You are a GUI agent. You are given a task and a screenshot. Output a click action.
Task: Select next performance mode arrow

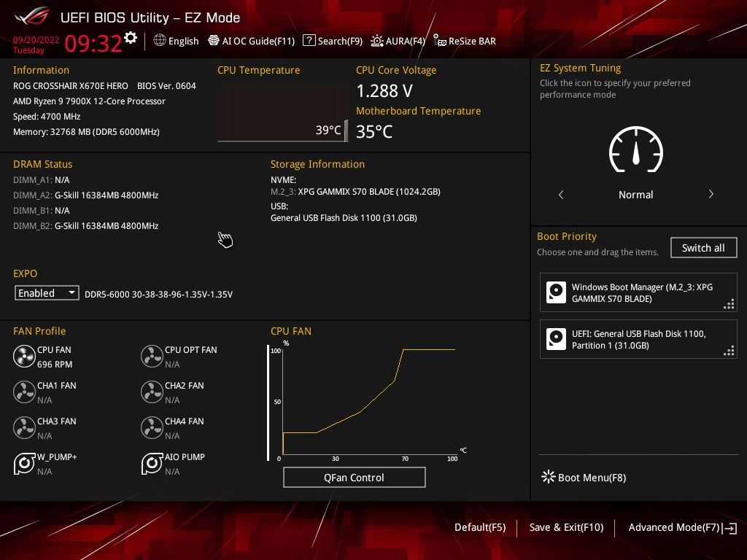point(711,194)
